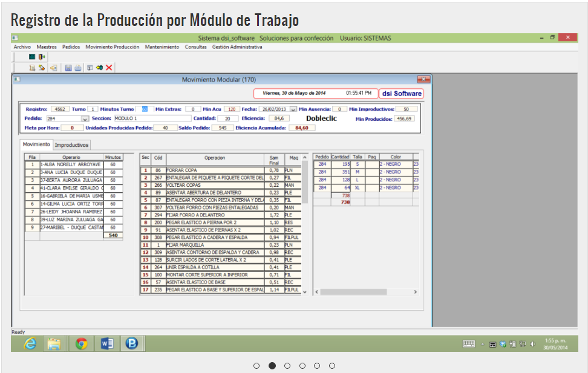Select pedido row with Talla XL
The width and height of the screenshot is (588, 373).
pos(366,188)
